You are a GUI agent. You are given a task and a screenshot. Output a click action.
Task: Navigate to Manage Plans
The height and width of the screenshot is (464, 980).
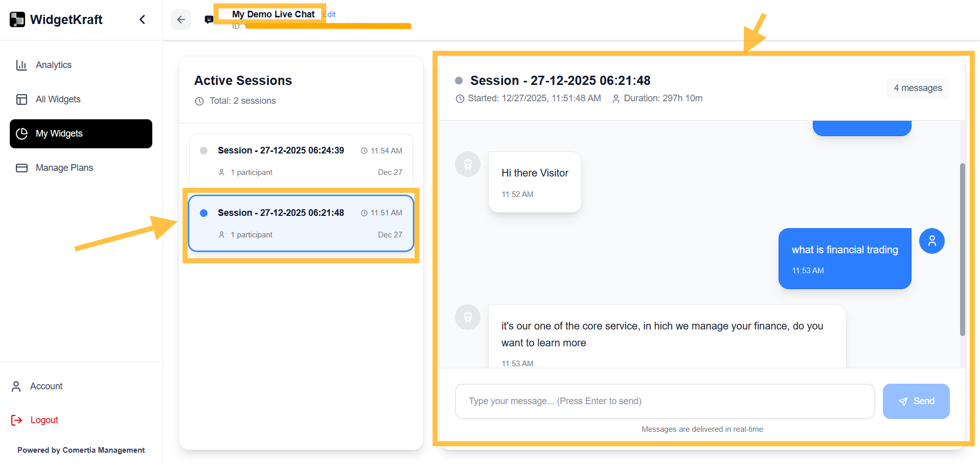[x=64, y=168]
